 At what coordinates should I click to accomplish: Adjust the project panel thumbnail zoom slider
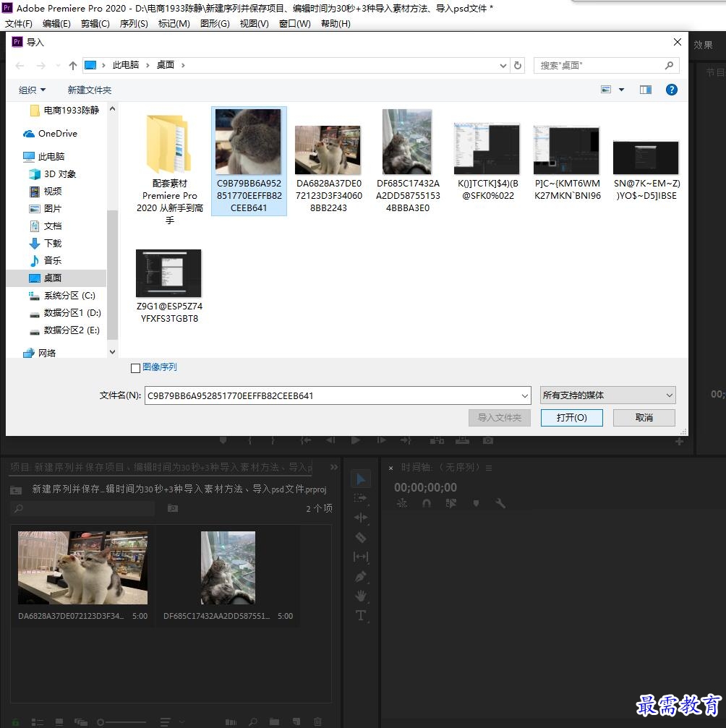(x=121, y=722)
